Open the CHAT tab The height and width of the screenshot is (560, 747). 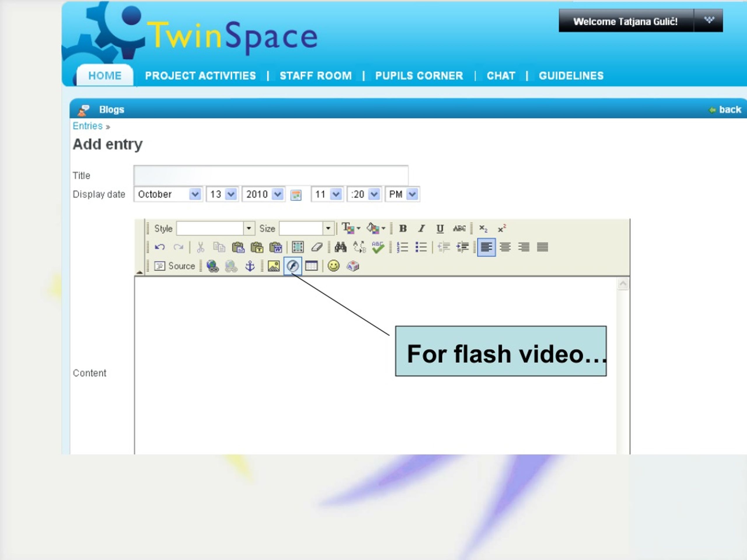click(501, 76)
